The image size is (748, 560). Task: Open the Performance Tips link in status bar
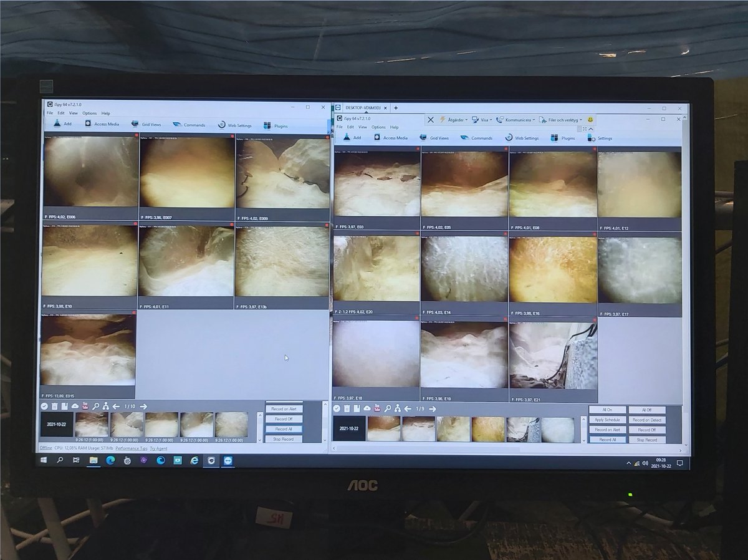pyautogui.click(x=132, y=448)
